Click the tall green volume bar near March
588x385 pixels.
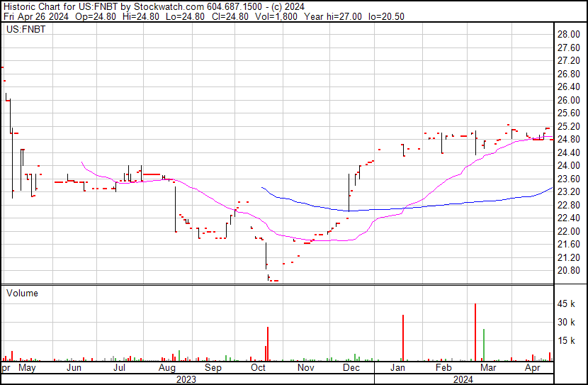pos(484,345)
